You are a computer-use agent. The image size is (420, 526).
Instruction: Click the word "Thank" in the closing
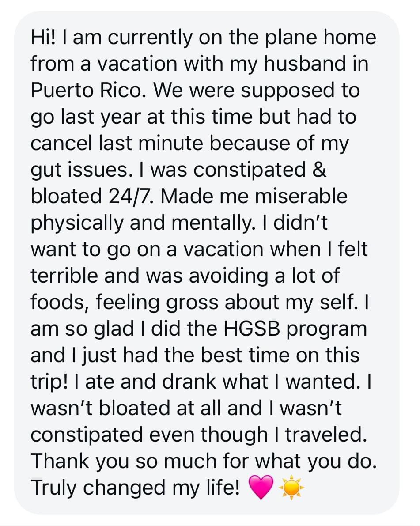pyautogui.click(x=61, y=461)
